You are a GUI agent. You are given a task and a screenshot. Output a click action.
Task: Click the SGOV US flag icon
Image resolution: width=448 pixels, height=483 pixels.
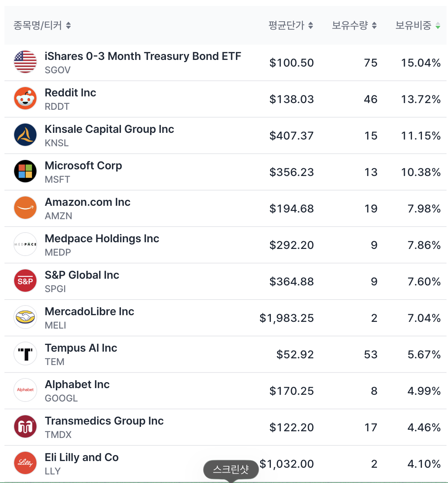click(x=25, y=62)
